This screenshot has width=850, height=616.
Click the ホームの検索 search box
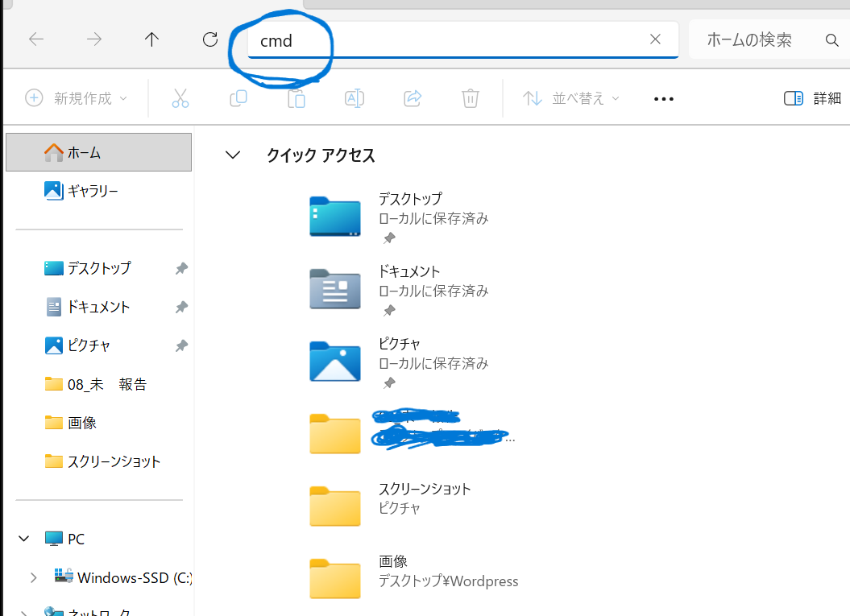click(x=757, y=39)
